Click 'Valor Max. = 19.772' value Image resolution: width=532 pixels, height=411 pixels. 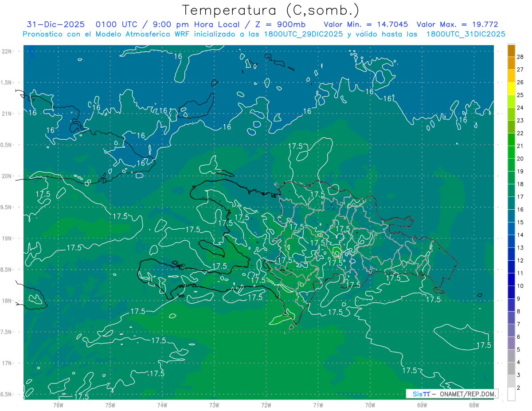tap(457, 24)
